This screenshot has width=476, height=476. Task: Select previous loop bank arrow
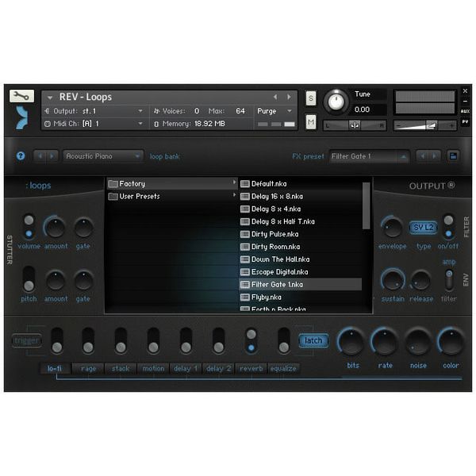coord(40,156)
